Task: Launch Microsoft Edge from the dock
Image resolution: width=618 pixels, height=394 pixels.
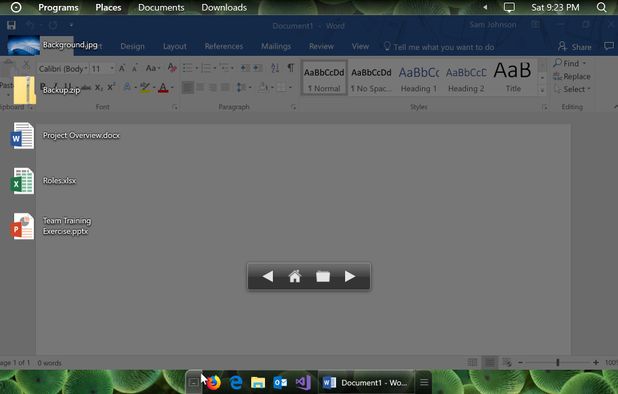Action: click(x=236, y=382)
